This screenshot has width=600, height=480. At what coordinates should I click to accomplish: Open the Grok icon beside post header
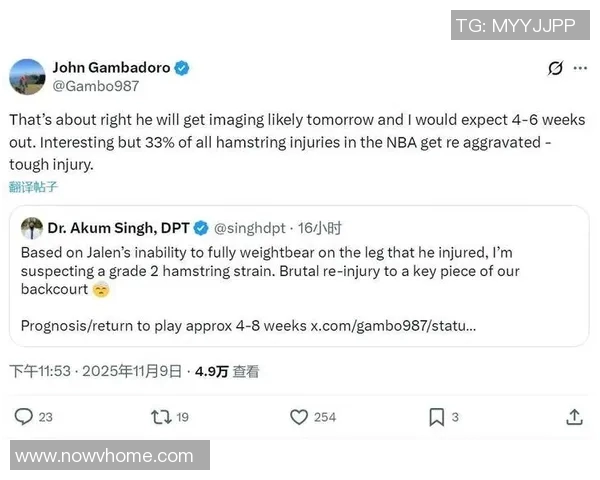tap(555, 69)
